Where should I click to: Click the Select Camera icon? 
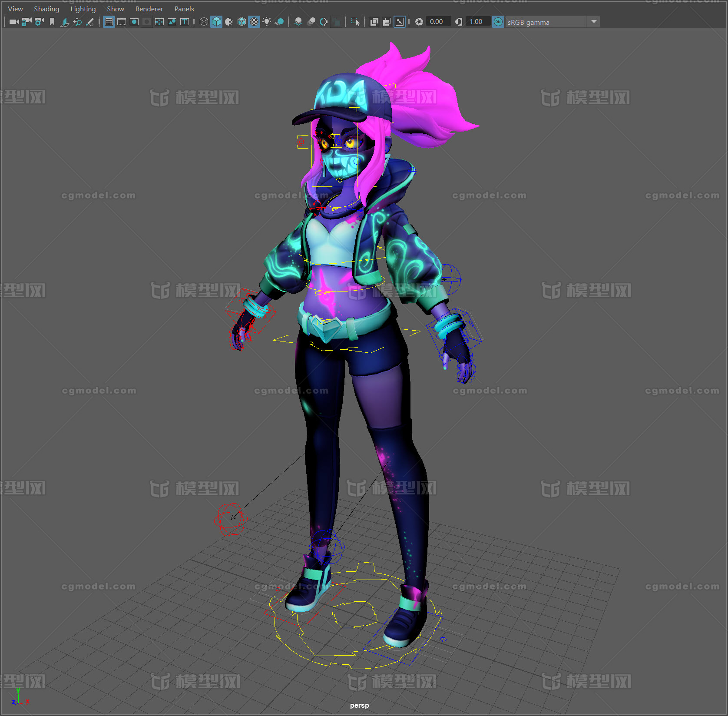coord(14,22)
